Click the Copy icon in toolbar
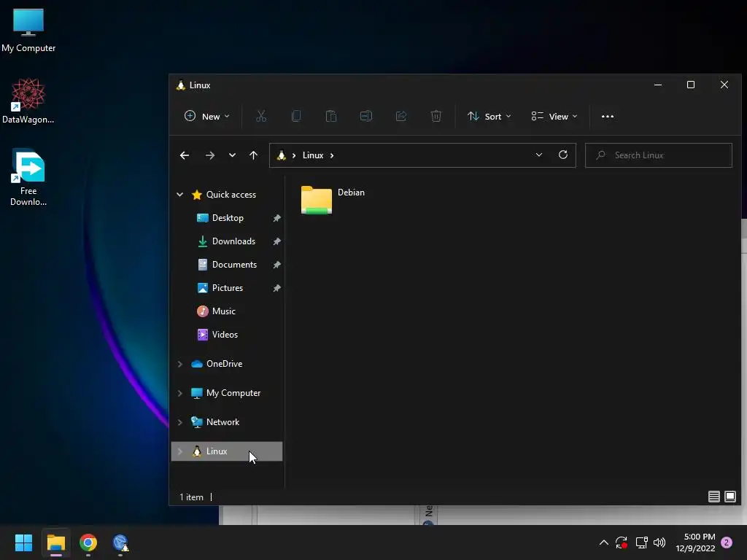The width and height of the screenshot is (747, 560). [x=296, y=116]
